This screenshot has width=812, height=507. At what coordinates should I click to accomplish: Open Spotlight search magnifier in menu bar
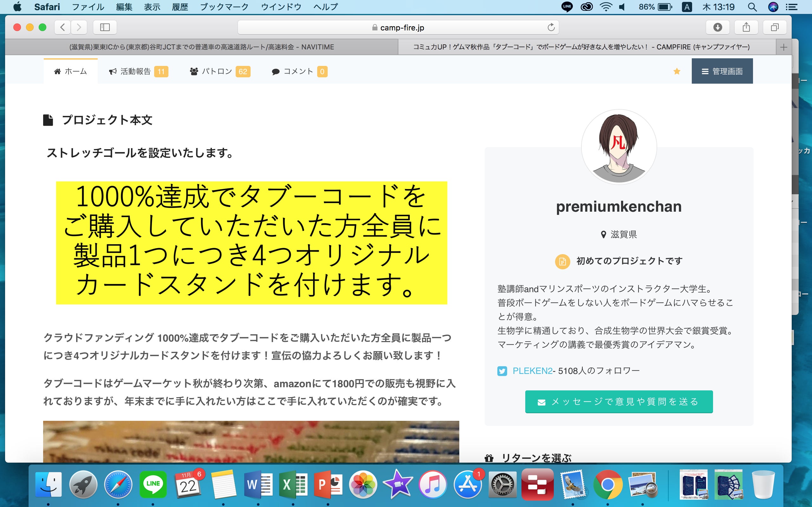(x=752, y=7)
